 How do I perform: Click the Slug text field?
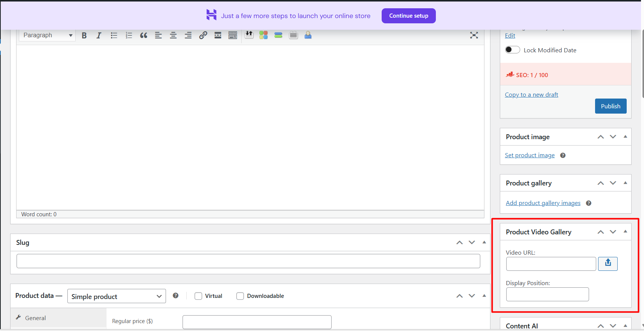[x=248, y=261]
